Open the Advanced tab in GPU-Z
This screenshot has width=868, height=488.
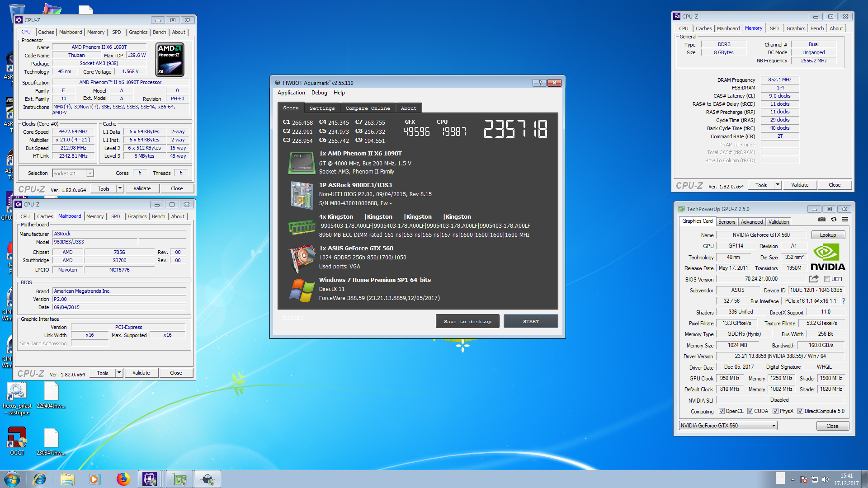(x=751, y=222)
